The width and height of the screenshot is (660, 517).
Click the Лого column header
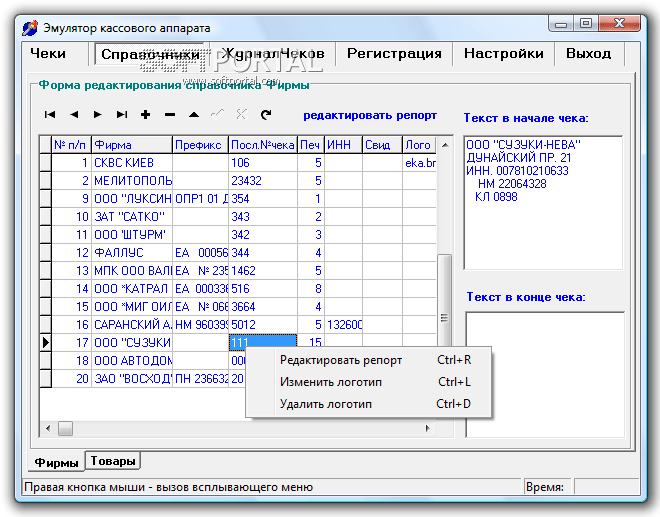(x=419, y=145)
